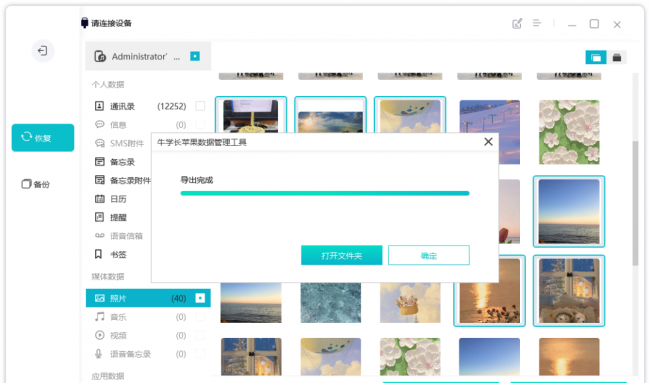Select the 语音信箱 voicemail icon
The width and height of the screenshot is (650, 383).
[99, 235]
